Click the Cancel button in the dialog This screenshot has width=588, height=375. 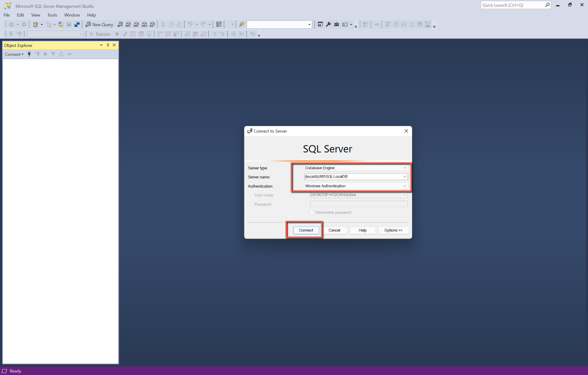(x=334, y=230)
